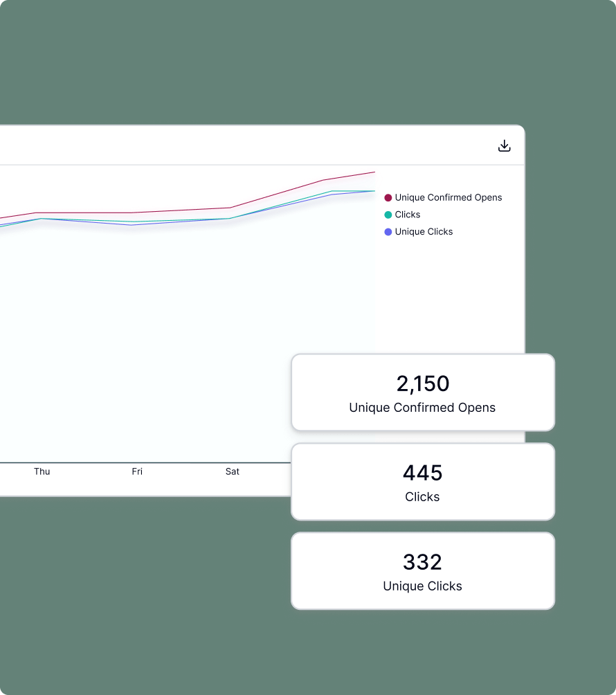Select the 2,150 number in the stats card
Image resolution: width=616 pixels, height=695 pixels.
(423, 383)
